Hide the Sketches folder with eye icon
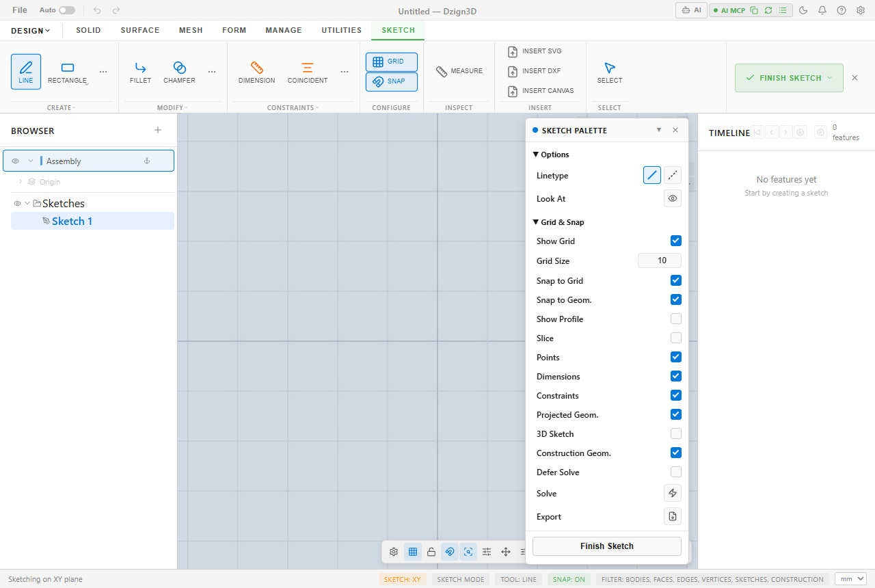This screenshot has height=588, width=875. click(17, 204)
